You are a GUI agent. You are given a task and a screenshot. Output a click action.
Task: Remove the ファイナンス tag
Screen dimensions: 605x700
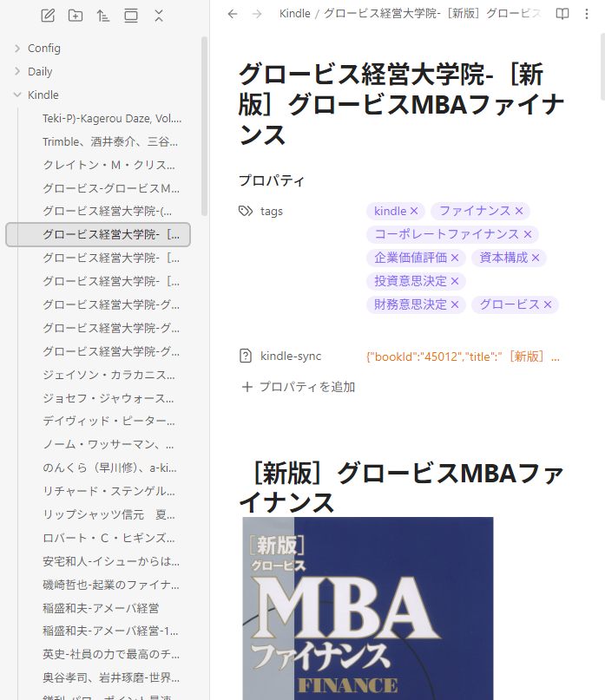[x=519, y=211]
